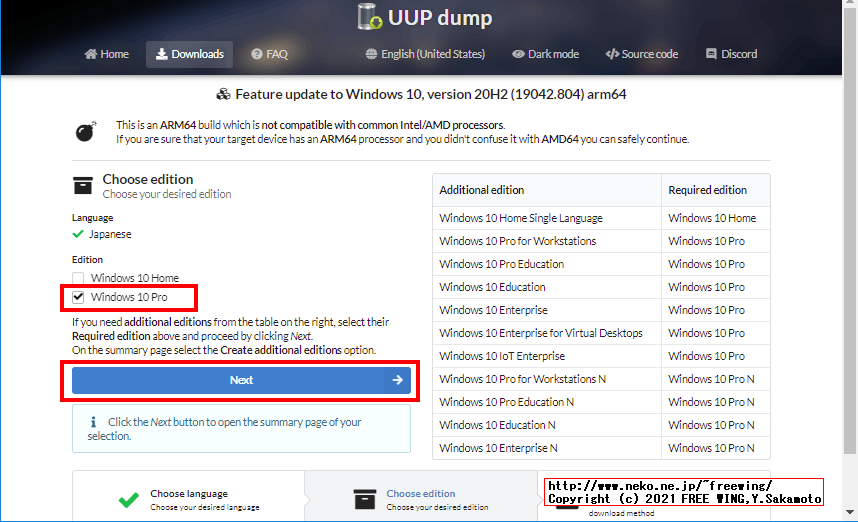Click Windows 10 Pro for Workstations N text
Image resolution: width=858 pixels, height=522 pixels.
[x=522, y=379]
